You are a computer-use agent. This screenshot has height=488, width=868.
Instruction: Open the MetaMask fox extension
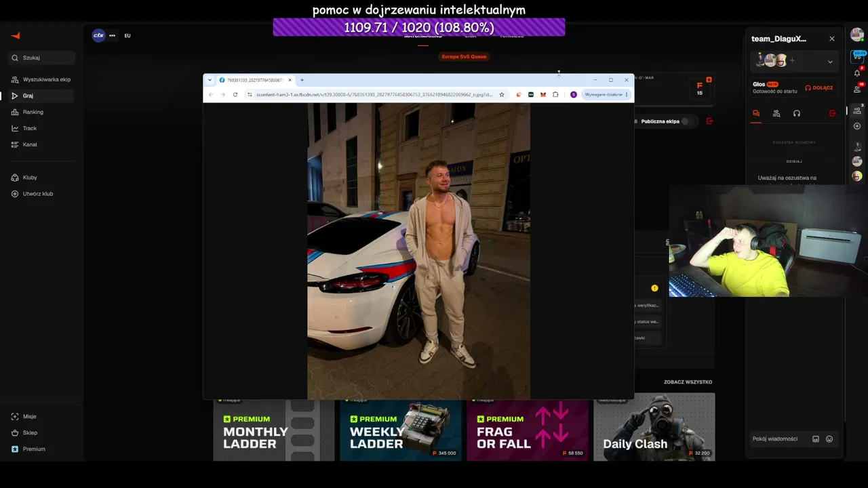(x=543, y=95)
